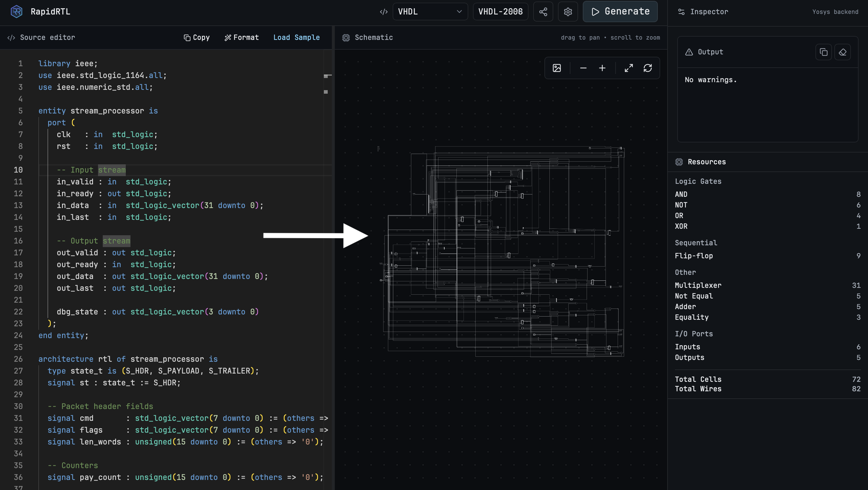Click 'No warnings.' output text
Image resolution: width=868 pixels, height=490 pixels.
(x=711, y=80)
